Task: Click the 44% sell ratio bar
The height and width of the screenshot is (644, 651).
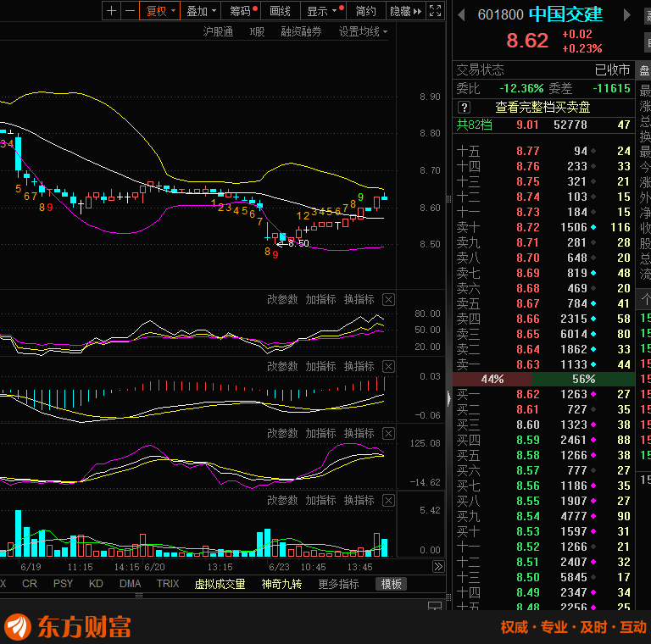Action: 492,379
